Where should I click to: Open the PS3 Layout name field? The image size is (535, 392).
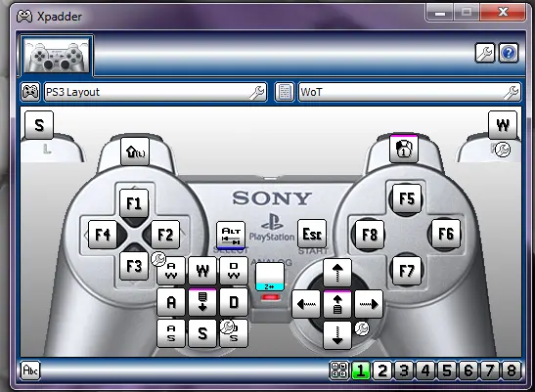pyautogui.click(x=156, y=92)
